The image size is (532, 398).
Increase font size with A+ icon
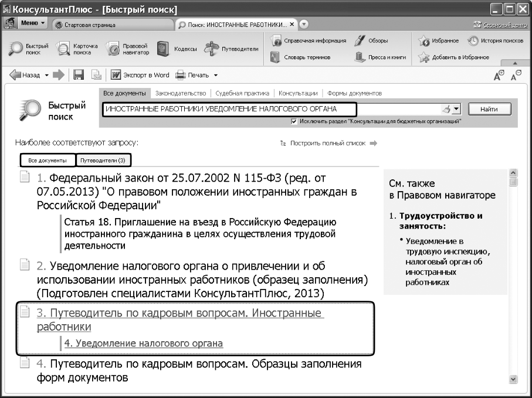(x=499, y=75)
